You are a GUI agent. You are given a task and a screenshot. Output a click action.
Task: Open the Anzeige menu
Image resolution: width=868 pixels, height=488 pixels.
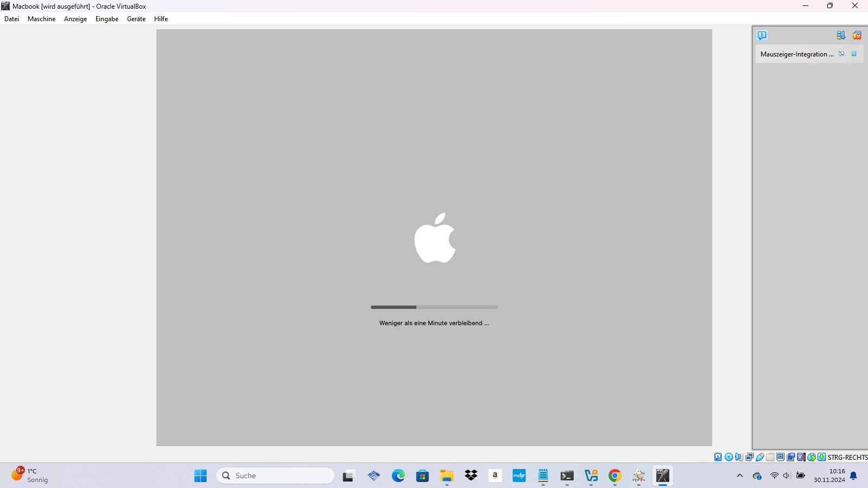tap(75, 19)
